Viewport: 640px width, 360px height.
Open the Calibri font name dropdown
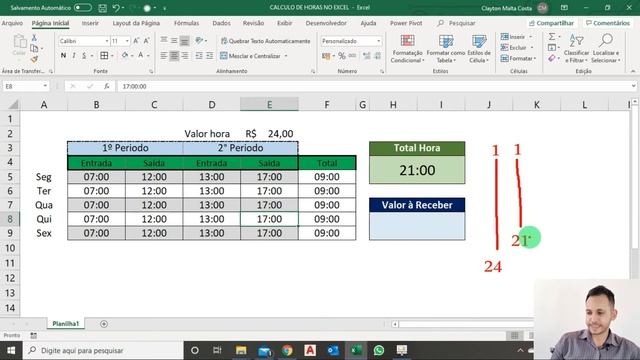coord(107,41)
